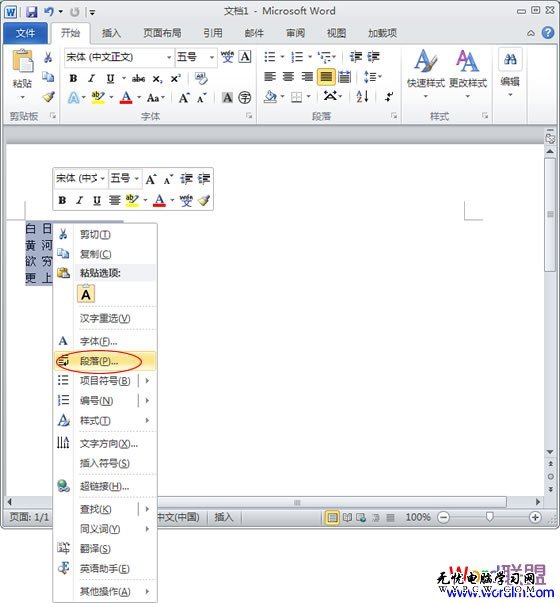The image size is (560, 603).
Task: Open the ribbon font size dropdown
Action: pyautogui.click(x=212, y=57)
